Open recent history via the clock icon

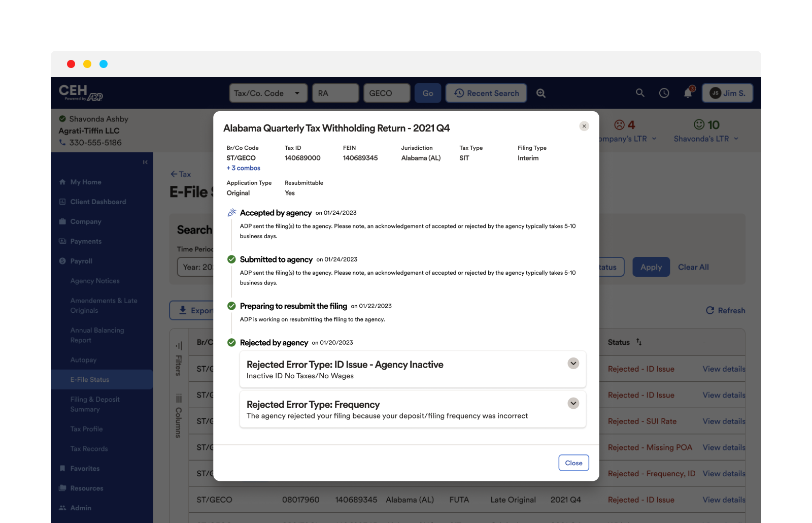click(x=664, y=93)
